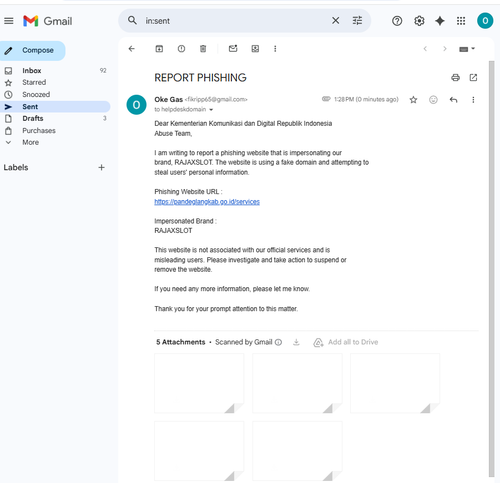
Task: Print all using printer icon
Action: coord(455,78)
